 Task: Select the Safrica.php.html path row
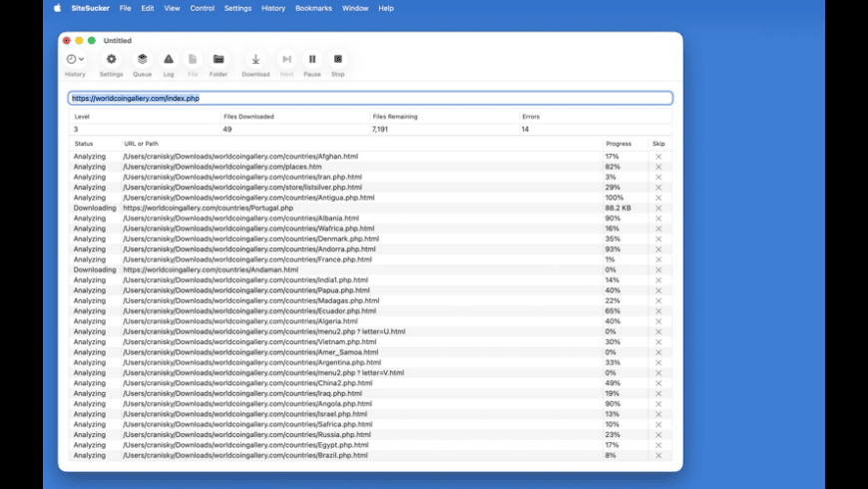tap(370, 424)
